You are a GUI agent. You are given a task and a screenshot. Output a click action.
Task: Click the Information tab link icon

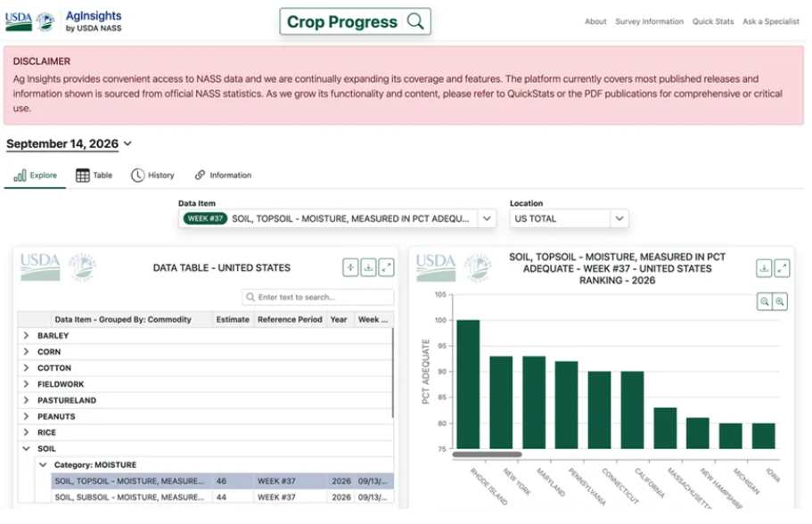click(x=200, y=175)
